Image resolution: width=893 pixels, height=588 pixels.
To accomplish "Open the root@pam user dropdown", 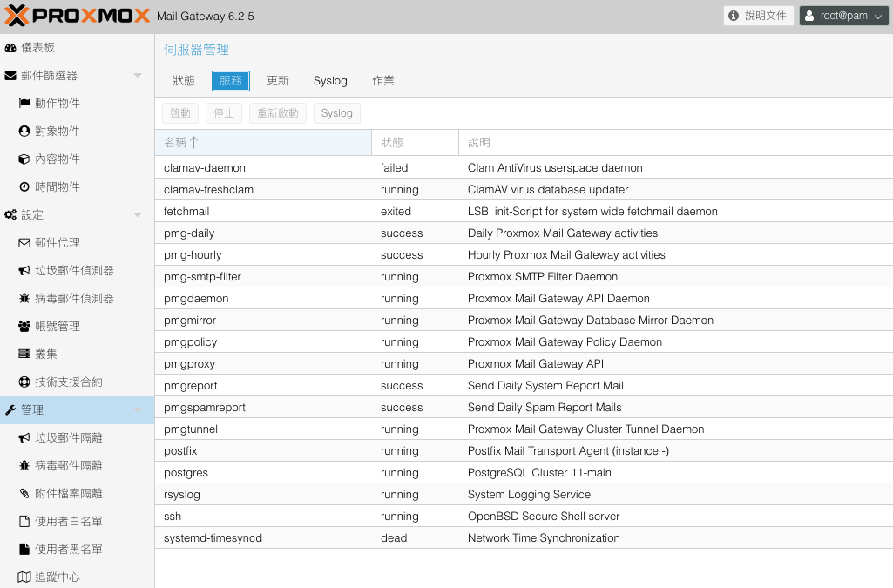I will 843,16.
